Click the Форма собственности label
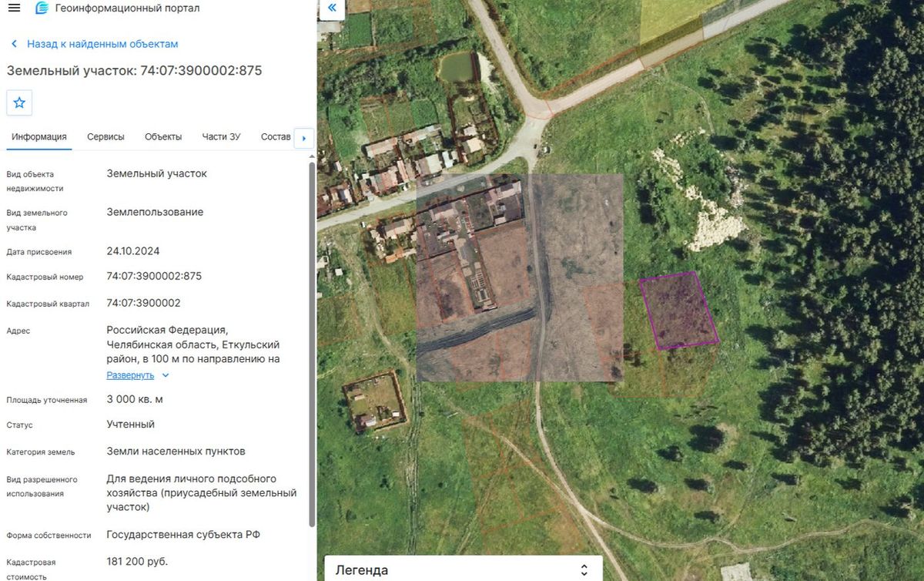The width and height of the screenshot is (924, 581). click(x=49, y=536)
